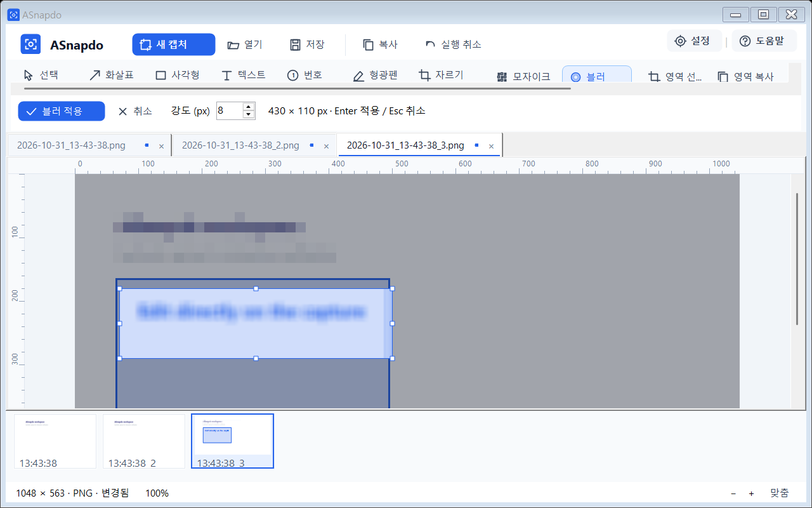Focus the 강도 (px) strength field

point(229,111)
